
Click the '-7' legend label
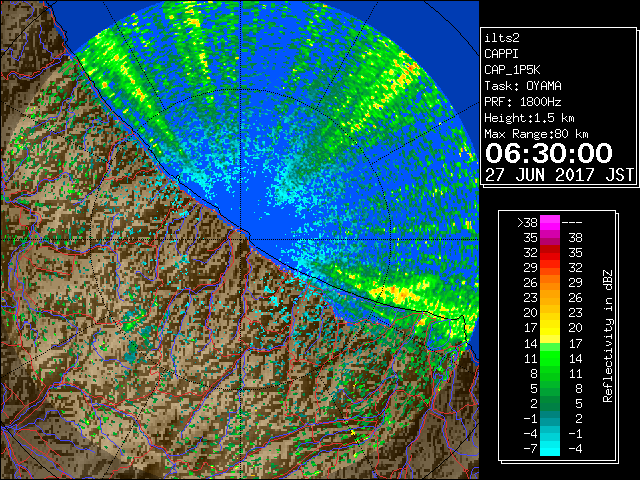point(530,449)
